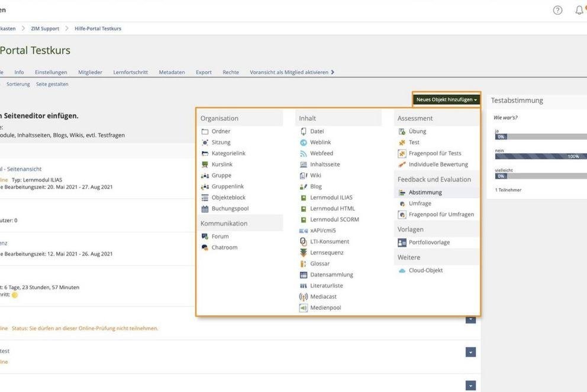
Task: Click the Medienpool speaker icon
Action: point(303,308)
